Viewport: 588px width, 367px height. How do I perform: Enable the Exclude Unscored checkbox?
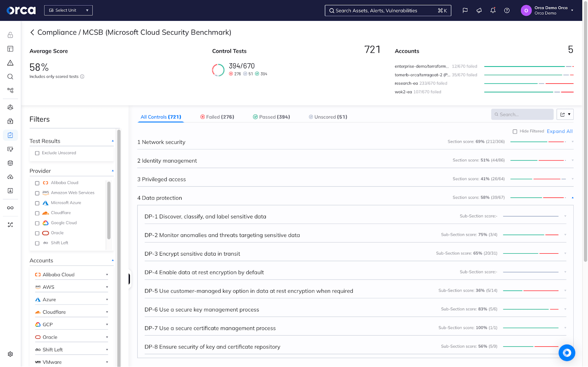pyautogui.click(x=37, y=153)
